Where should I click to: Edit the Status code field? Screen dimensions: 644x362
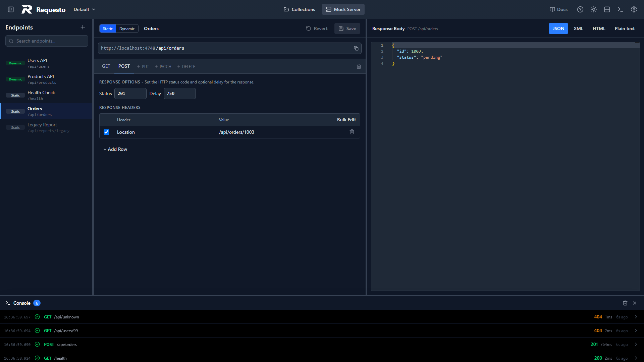(x=130, y=94)
